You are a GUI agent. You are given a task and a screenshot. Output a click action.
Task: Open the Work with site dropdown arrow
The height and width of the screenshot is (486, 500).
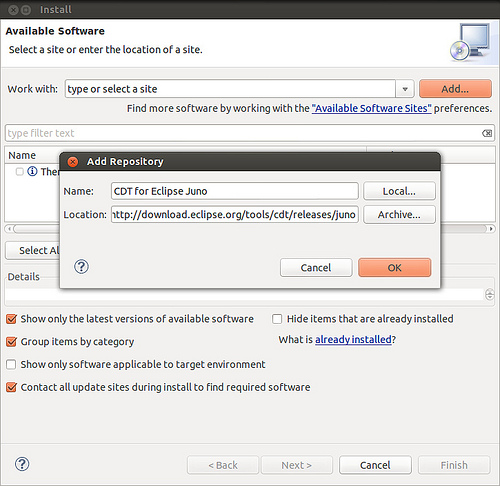tap(405, 89)
